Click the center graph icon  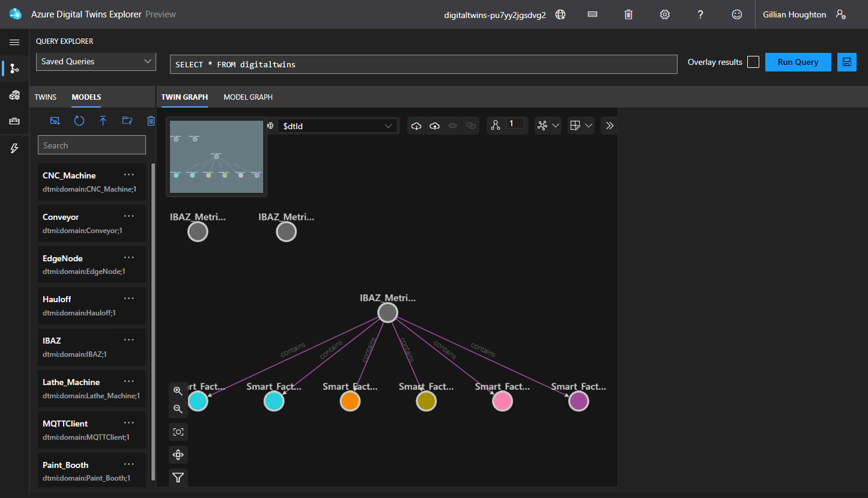[x=178, y=455]
